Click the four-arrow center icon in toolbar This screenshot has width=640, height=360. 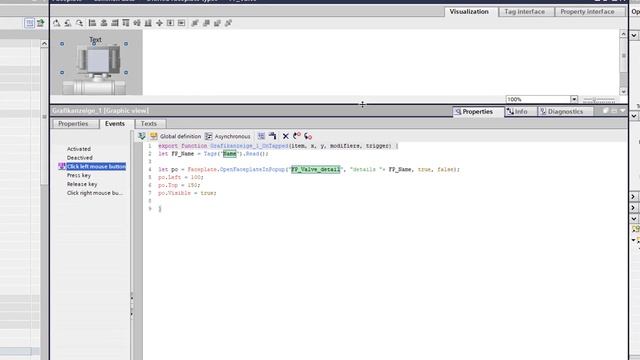[x=159, y=23]
